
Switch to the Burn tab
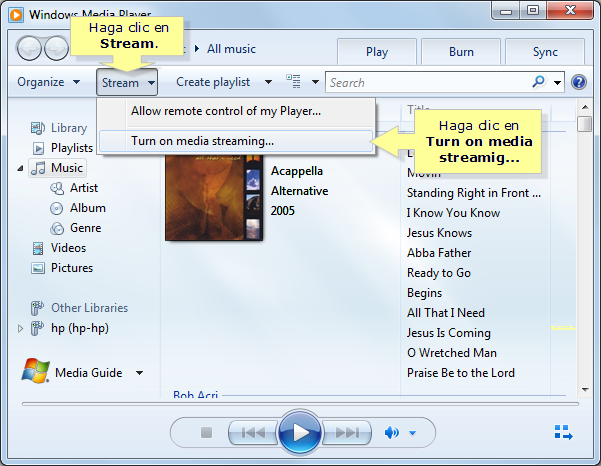(461, 52)
